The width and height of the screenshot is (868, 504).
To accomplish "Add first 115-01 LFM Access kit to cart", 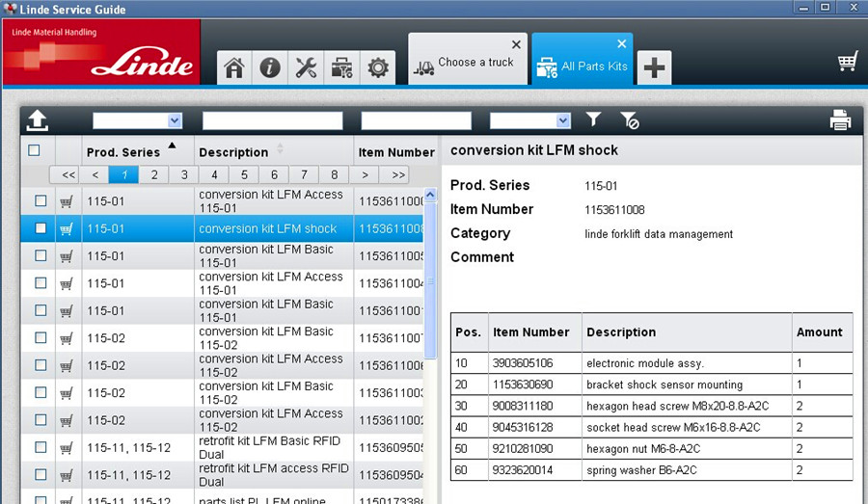I will [x=67, y=201].
